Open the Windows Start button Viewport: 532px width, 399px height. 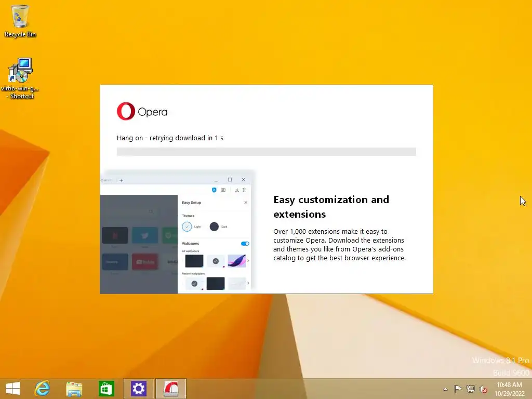(13, 389)
